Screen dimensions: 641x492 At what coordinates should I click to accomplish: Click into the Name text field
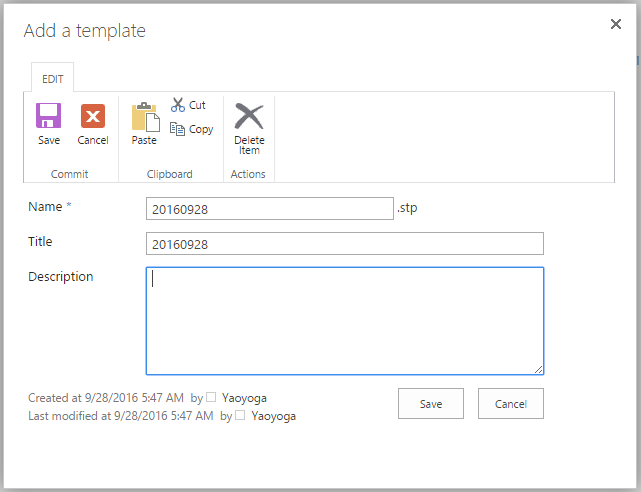click(x=270, y=209)
